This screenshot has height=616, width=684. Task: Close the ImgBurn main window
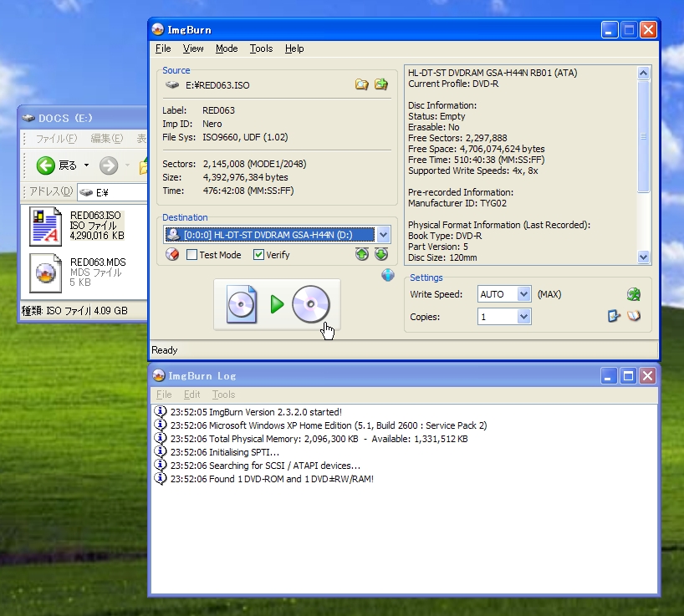pos(649,30)
